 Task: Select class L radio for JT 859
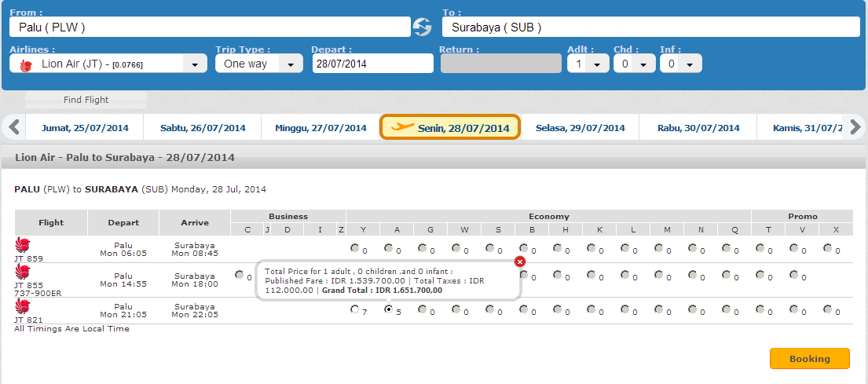click(x=625, y=248)
